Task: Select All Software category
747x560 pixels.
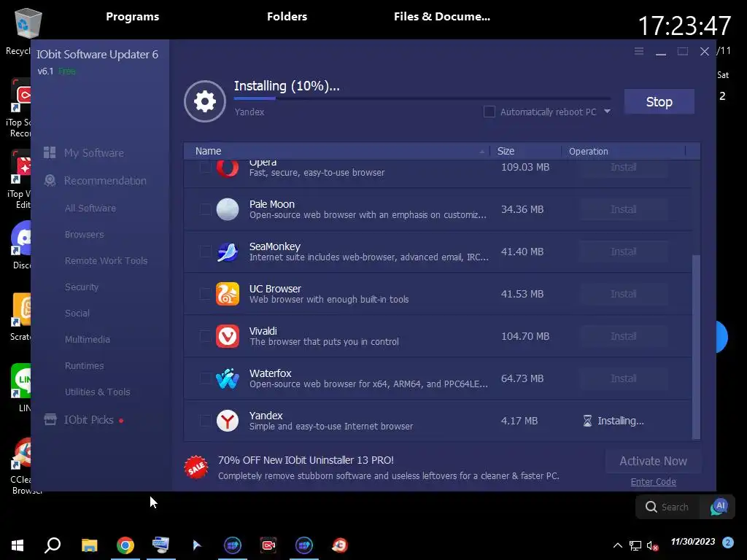Action: click(x=90, y=208)
